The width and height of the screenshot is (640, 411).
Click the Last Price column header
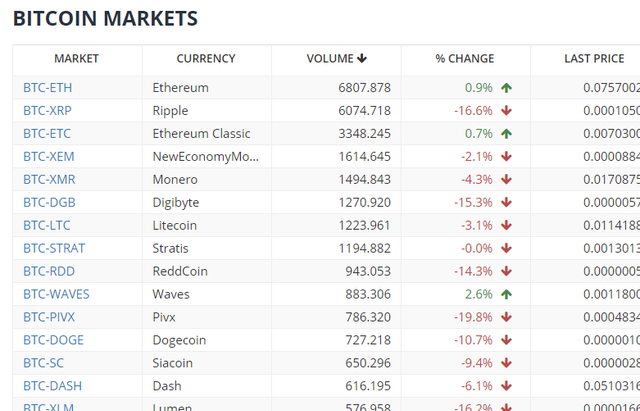tap(594, 59)
